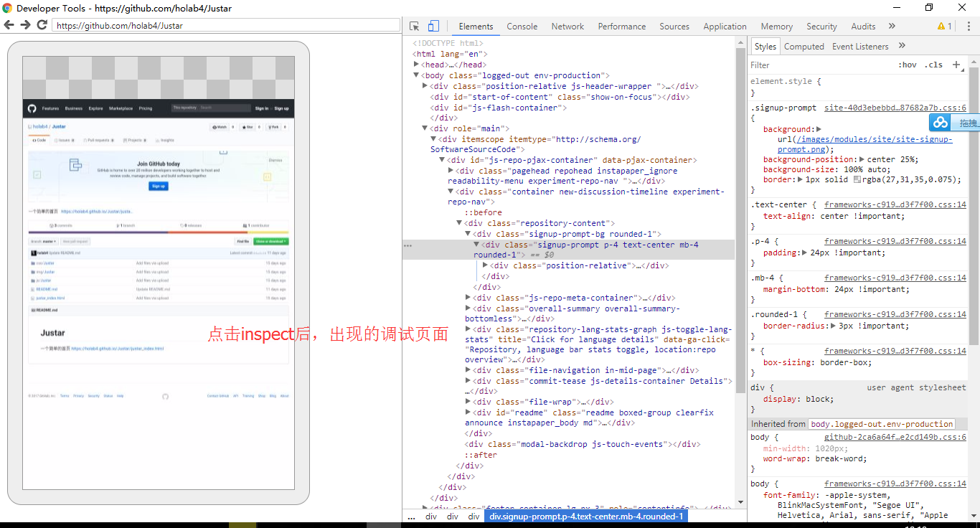Click the forward navigation arrow

click(x=25, y=25)
